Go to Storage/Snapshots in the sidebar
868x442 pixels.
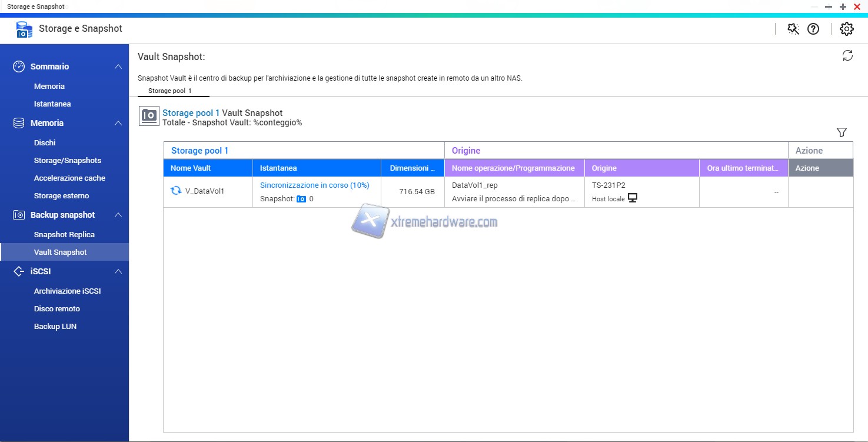point(68,160)
